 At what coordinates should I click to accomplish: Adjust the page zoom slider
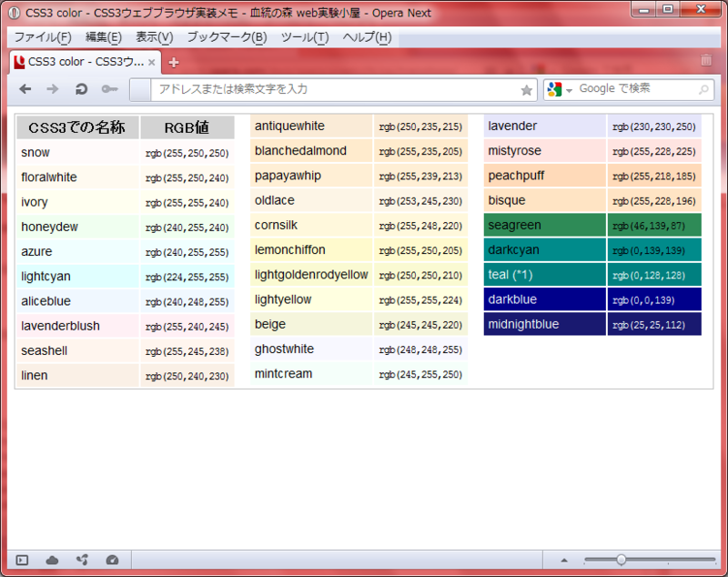[x=622, y=561]
